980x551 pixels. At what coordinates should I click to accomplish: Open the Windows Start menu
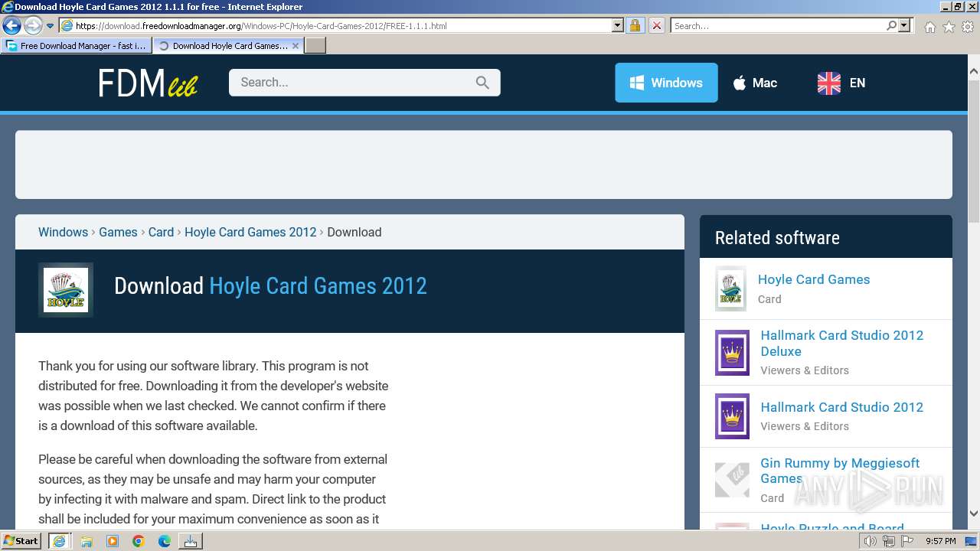pos(21,541)
